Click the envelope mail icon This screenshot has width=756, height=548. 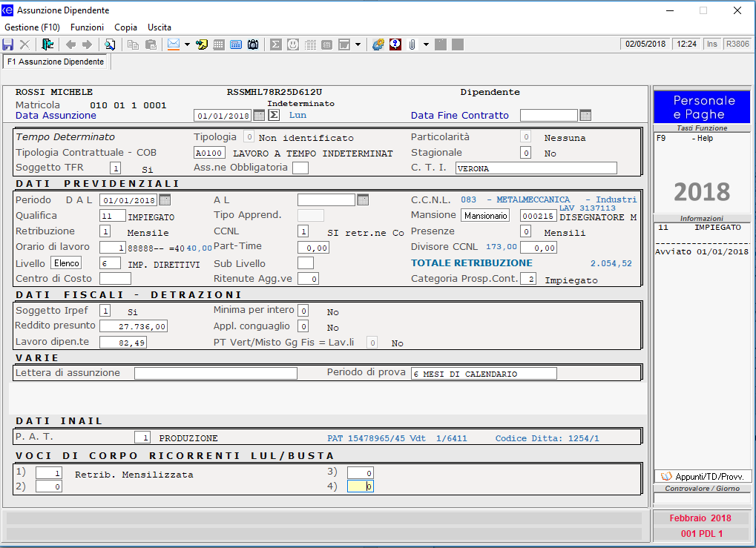174,44
